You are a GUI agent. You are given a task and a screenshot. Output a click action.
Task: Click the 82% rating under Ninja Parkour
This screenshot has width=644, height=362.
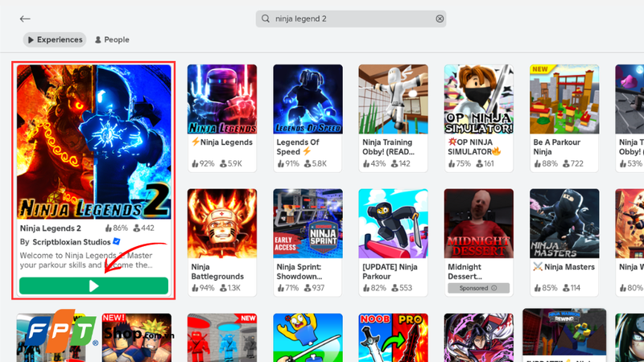[374, 288]
